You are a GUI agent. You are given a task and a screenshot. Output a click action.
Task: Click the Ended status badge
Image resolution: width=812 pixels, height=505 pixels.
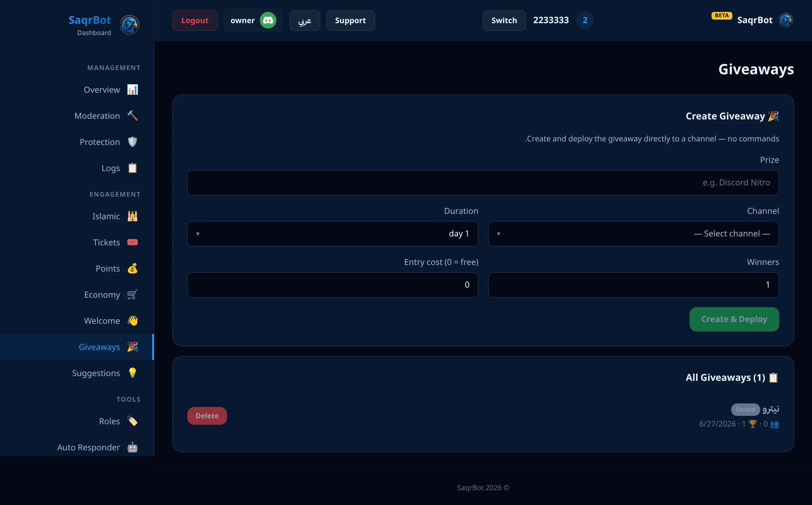click(745, 409)
